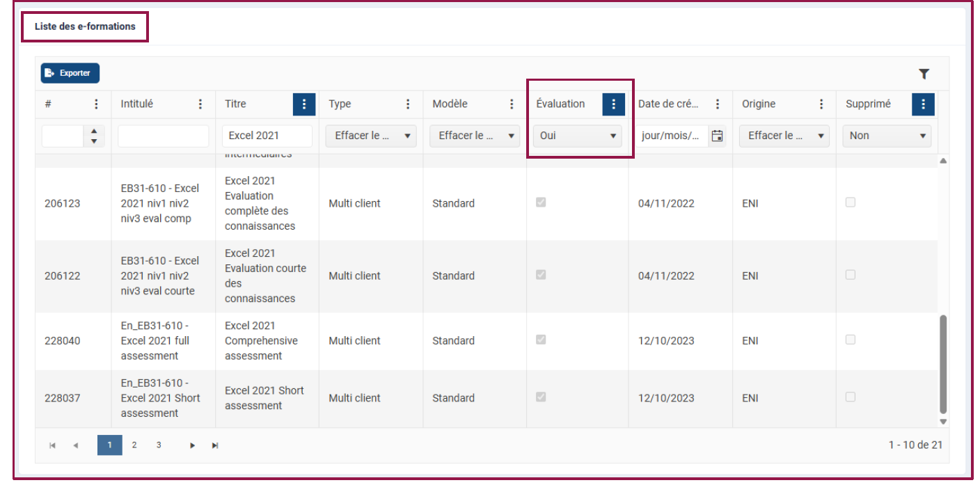Click the Exporter button
The width and height of the screenshot is (980, 485).
70,73
